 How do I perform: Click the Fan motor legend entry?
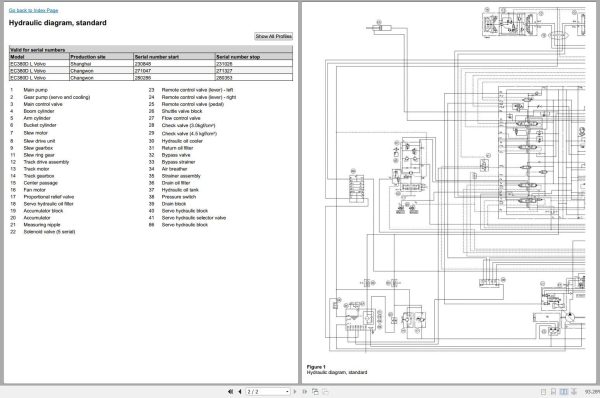pyautogui.click(x=35, y=190)
